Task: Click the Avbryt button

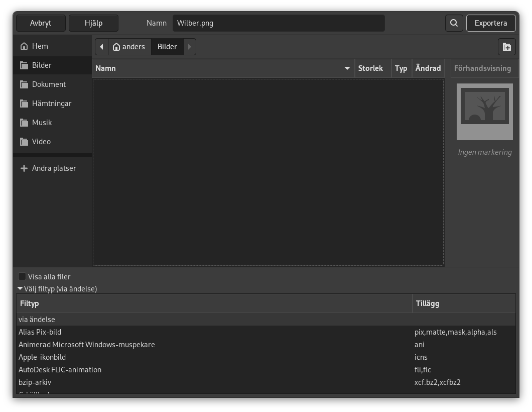Action: pos(41,23)
